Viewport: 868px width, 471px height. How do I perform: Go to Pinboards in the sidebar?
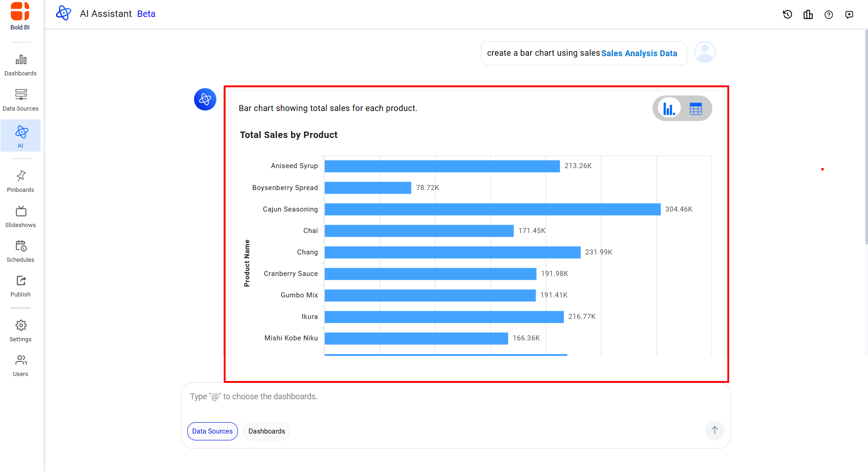pos(21,181)
